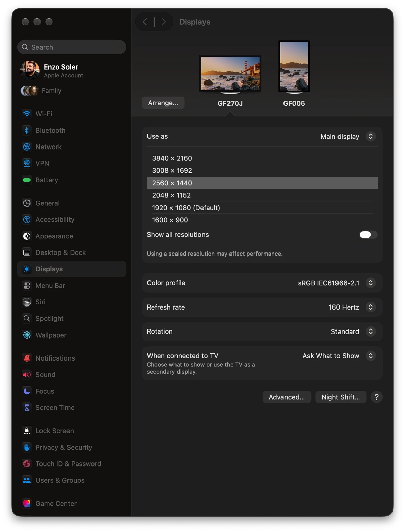Click the Screen Time hourglass icon
Screen dimensions: 405x532
pyautogui.click(x=27, y=408)
